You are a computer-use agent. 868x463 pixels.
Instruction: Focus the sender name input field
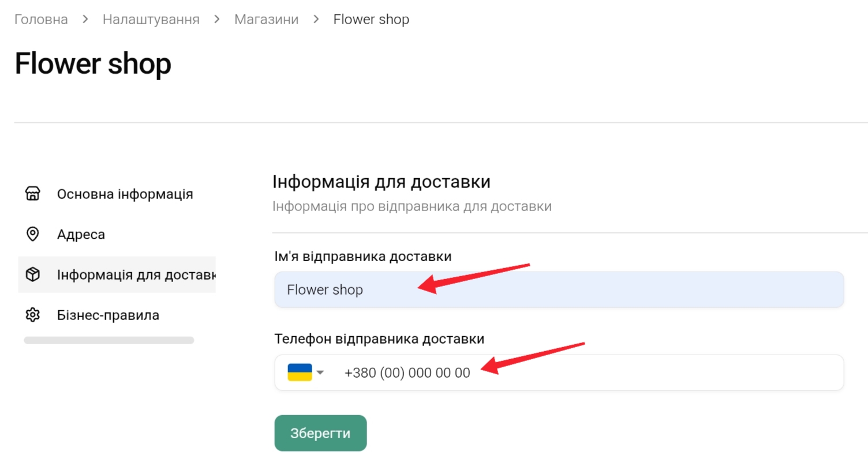559,289
